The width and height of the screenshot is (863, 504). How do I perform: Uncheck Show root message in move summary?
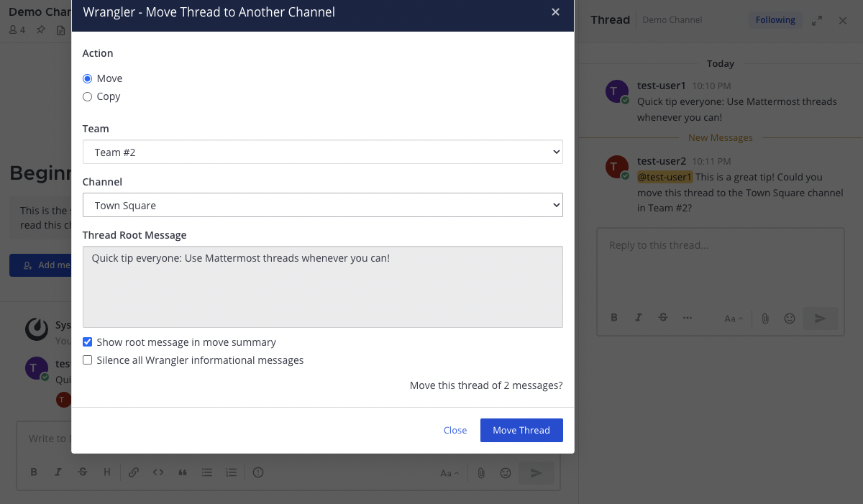click(x=88, y=342)
